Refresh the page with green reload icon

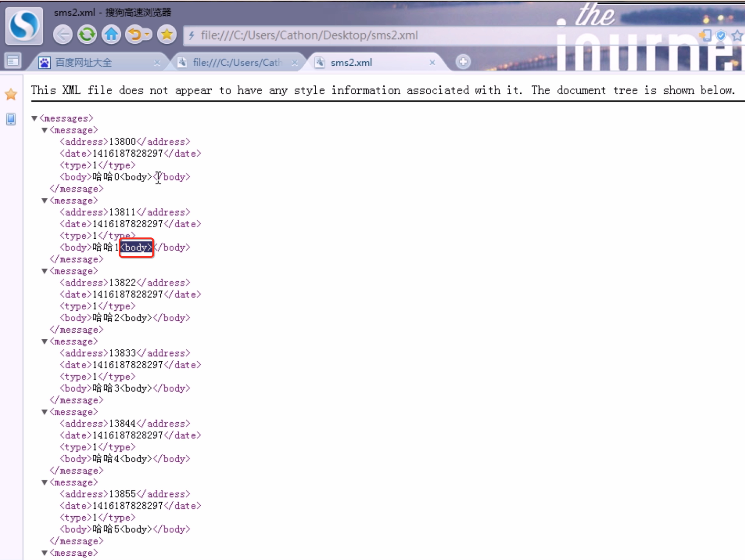(87, 35)
